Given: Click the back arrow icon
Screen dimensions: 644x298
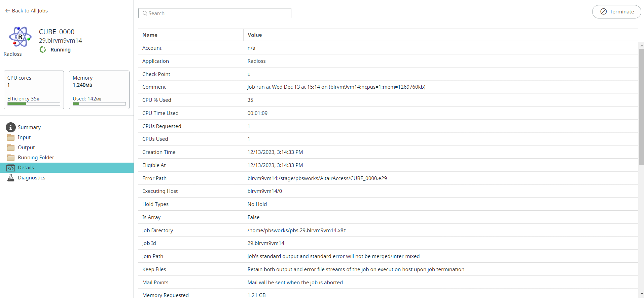Looking at the screenshot, I should pyautogui.click(x=7, y=11).
